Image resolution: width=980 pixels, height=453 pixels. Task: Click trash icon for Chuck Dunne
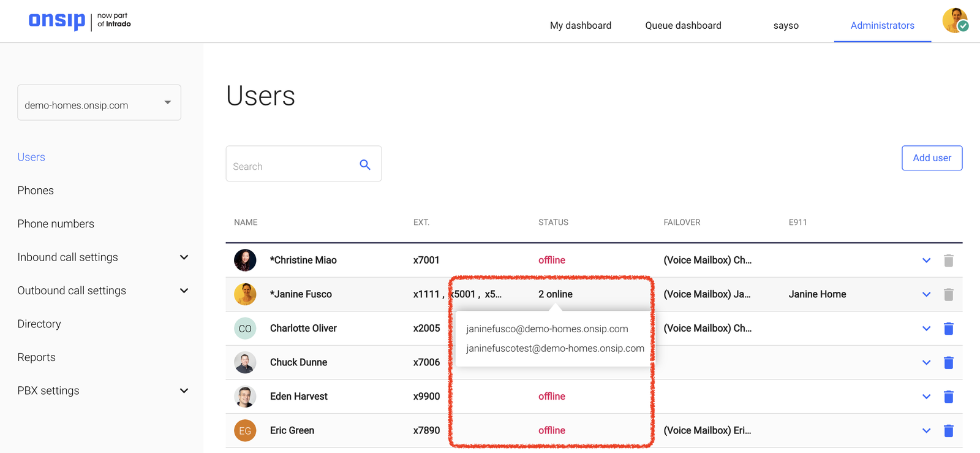948,363
